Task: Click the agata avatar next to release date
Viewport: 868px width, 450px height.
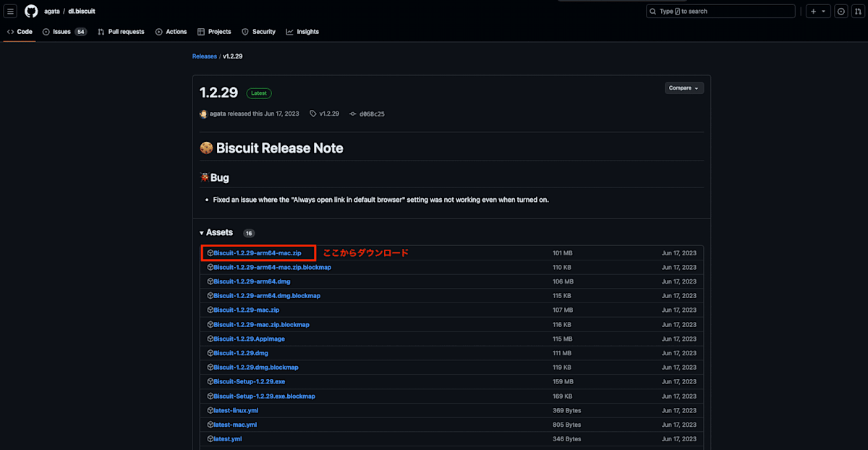Action: (203, 114)
